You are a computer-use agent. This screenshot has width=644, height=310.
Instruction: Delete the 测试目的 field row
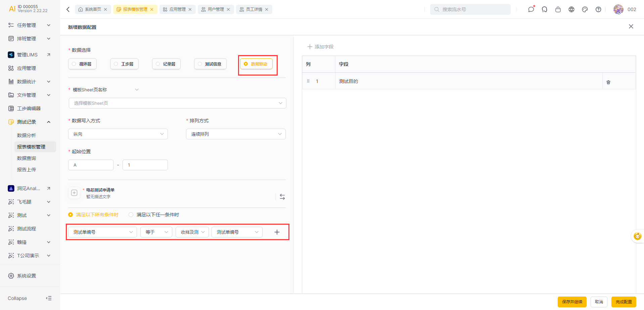click(x=608, y=82)
